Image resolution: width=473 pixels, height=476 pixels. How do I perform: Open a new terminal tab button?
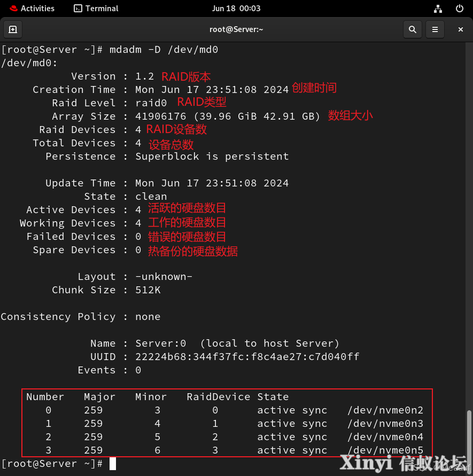13,29
